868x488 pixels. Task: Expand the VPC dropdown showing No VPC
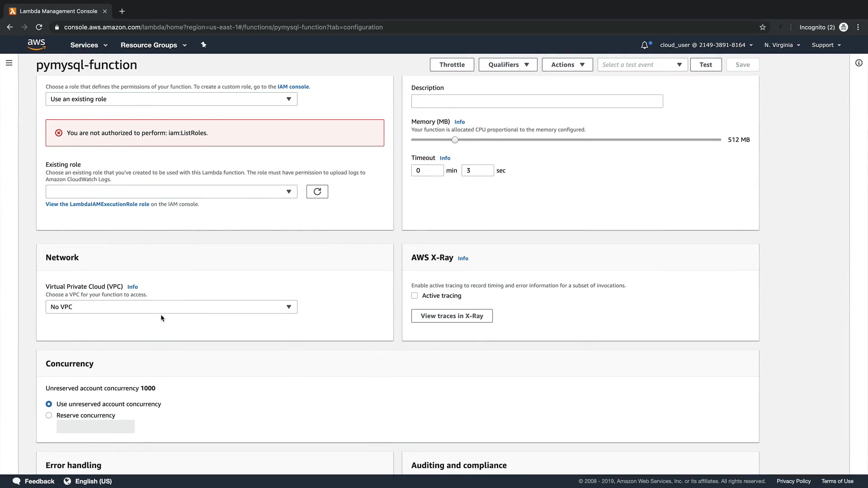171,307
